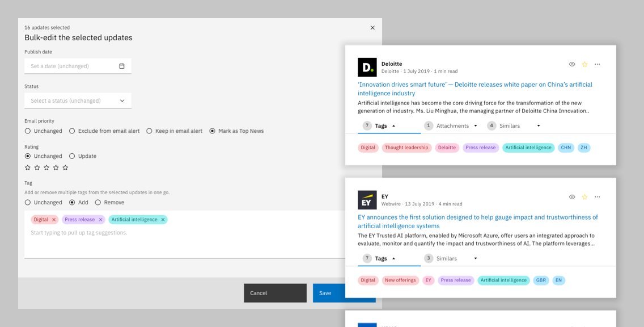Set rating to one star
The height and width of the screenshot is (327, 644).
pyautogui.click(x=28, y=167)
